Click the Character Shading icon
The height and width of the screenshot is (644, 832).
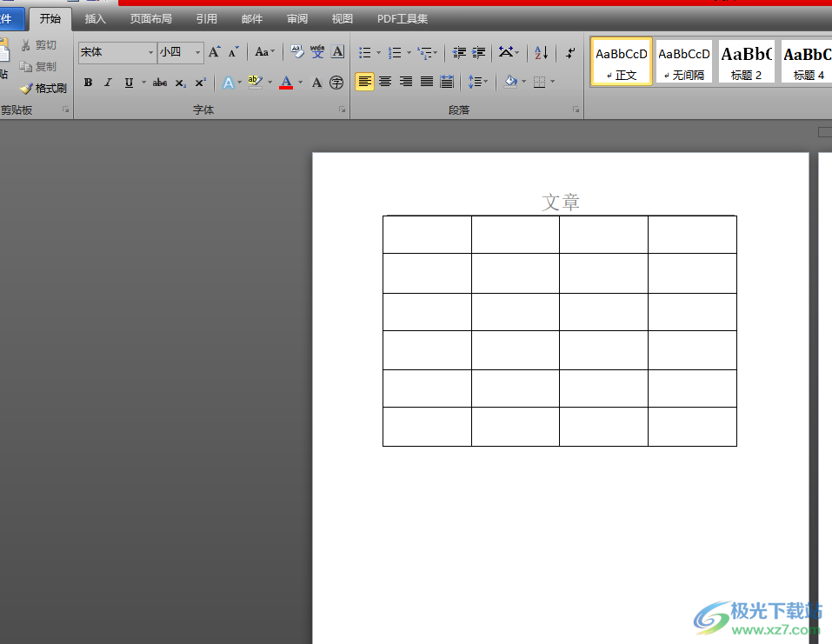[316, 83]
